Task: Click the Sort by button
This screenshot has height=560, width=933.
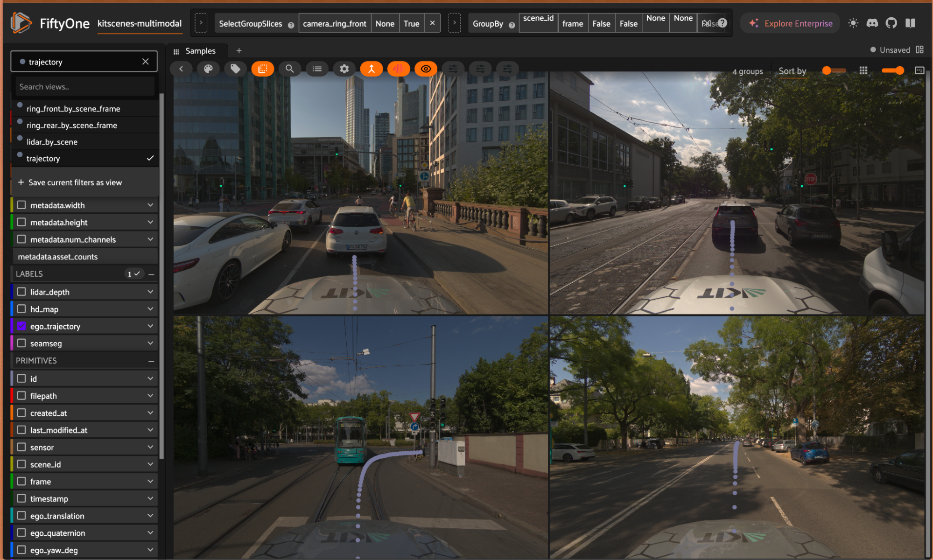Action: [x=792, y=71]
